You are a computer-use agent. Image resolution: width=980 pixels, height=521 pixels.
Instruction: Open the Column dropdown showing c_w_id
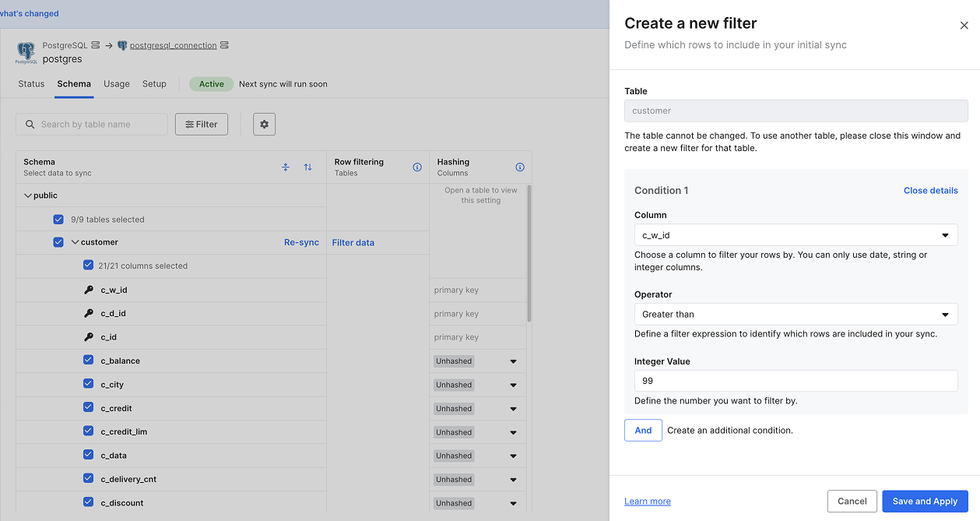point(796,235)
